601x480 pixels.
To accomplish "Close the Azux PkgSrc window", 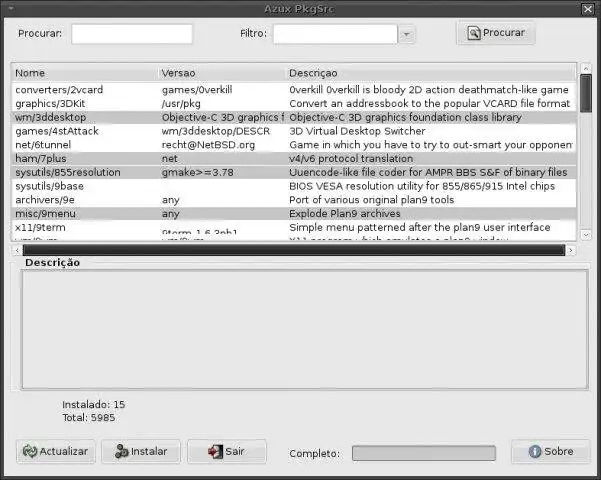I will [x=588, y=9].
